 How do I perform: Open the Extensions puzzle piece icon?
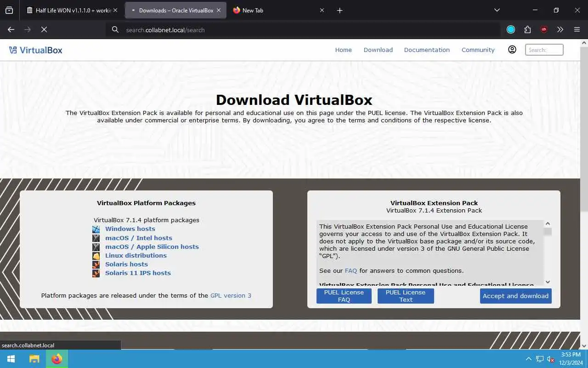[x=527, y=29]
